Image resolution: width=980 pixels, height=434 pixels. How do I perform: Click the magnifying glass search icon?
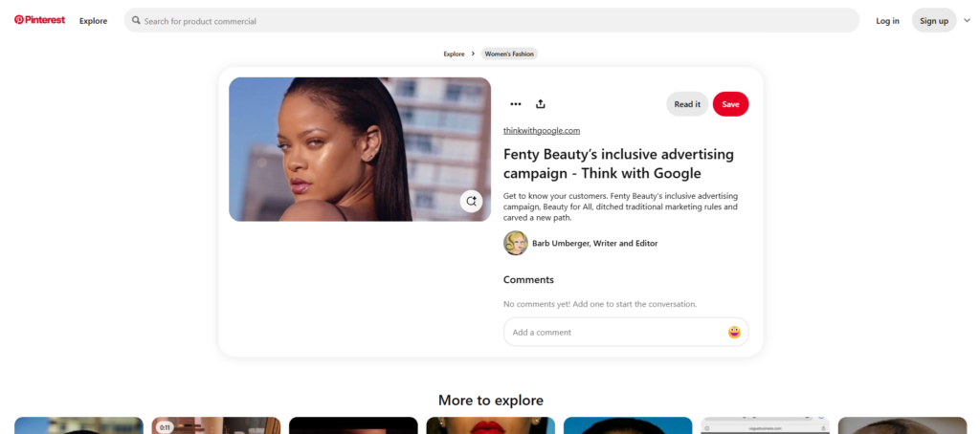click(x=136, y=21)
